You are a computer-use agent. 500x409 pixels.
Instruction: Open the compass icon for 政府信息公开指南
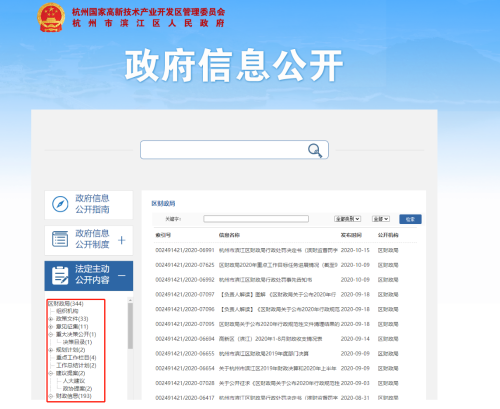tap(60, 204)
